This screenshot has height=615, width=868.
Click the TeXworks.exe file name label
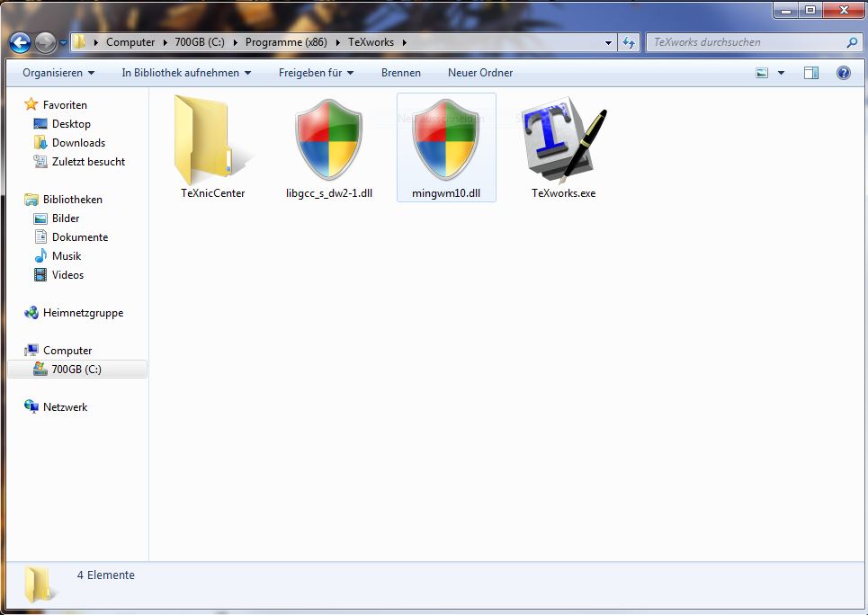click(564, 192)
